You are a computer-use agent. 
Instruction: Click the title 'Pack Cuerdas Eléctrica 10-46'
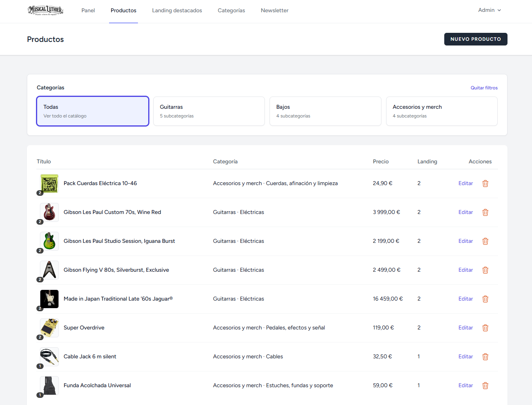click(x=100, y=184)
